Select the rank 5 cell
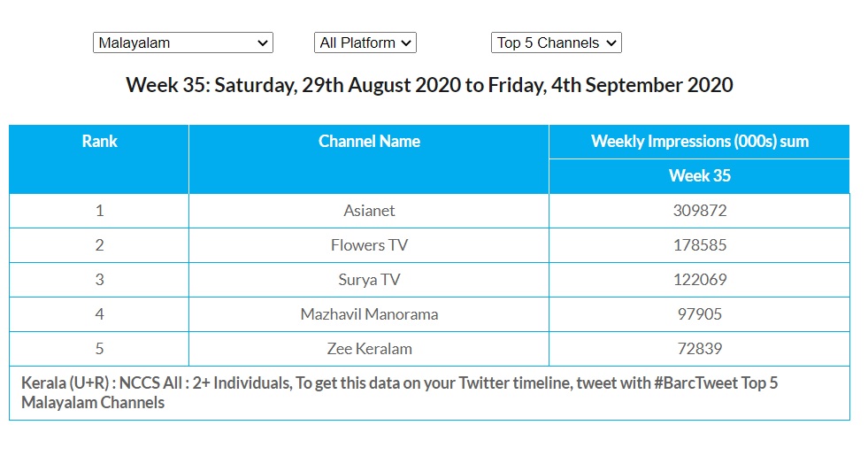This screenshot has width=868, height=456. pyautogui.click(x=99, y=349)
